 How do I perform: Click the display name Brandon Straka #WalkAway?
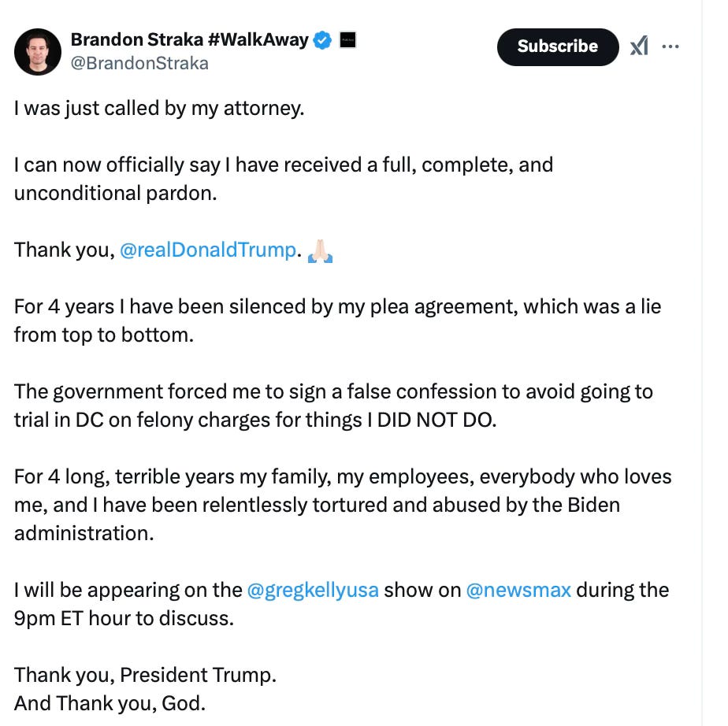coord(189,40)
